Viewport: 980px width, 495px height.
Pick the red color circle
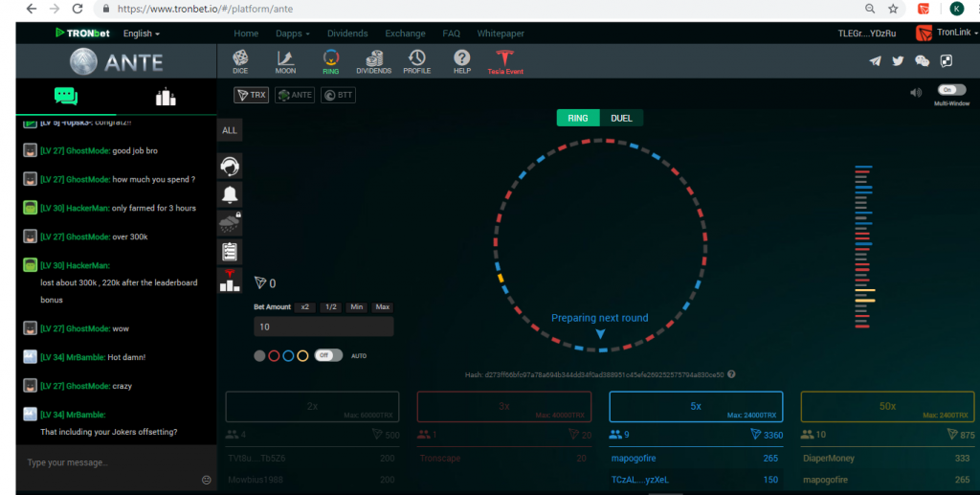pyautogui.click(x=274, y=355)
